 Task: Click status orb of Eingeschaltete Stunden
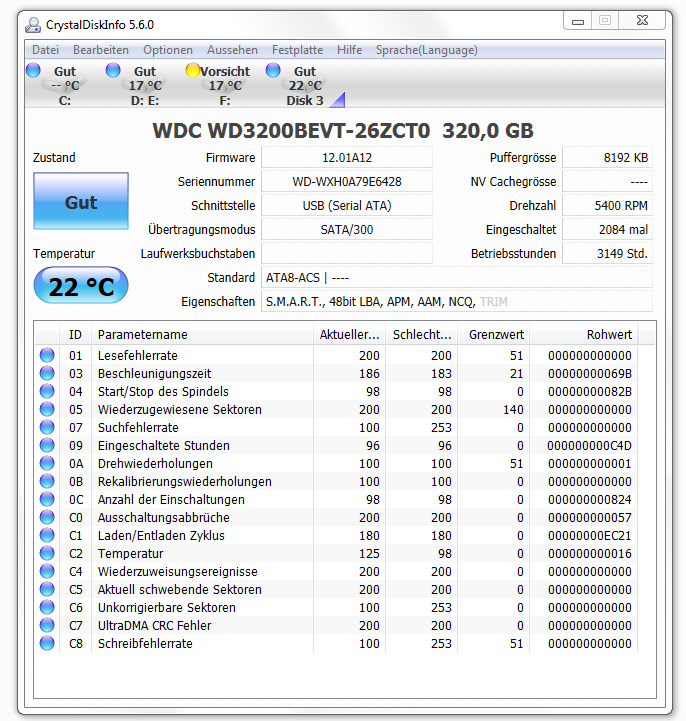pyautogui.click(x=47, y=445)
